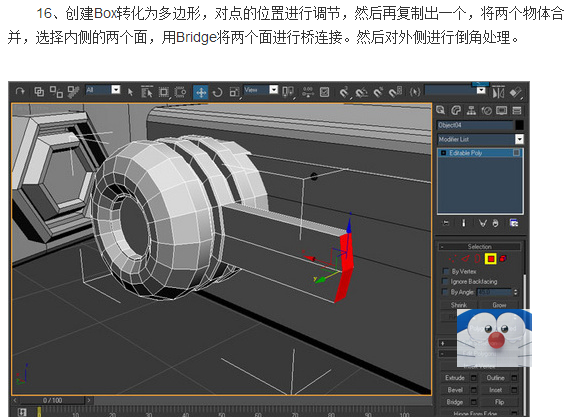Switch to the Utilities panel tab
Viewport: 582px width, 417px height.
click(517, 110)
